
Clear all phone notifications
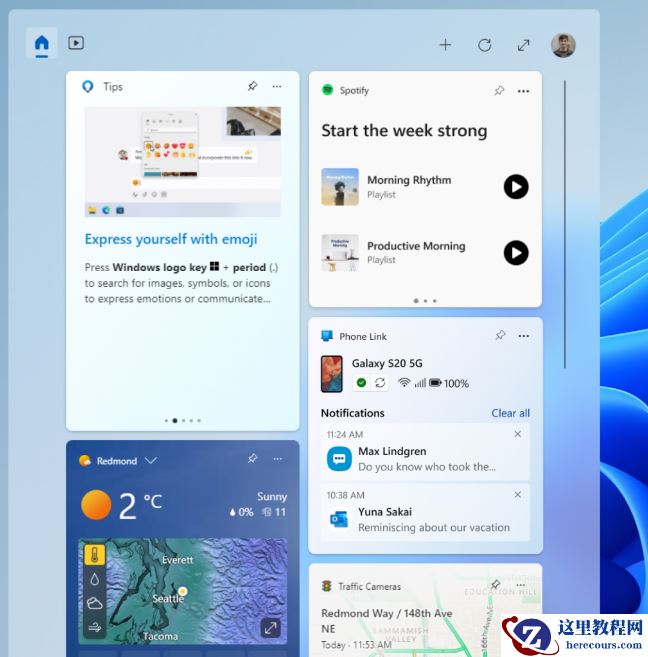[x=511, y=413]
